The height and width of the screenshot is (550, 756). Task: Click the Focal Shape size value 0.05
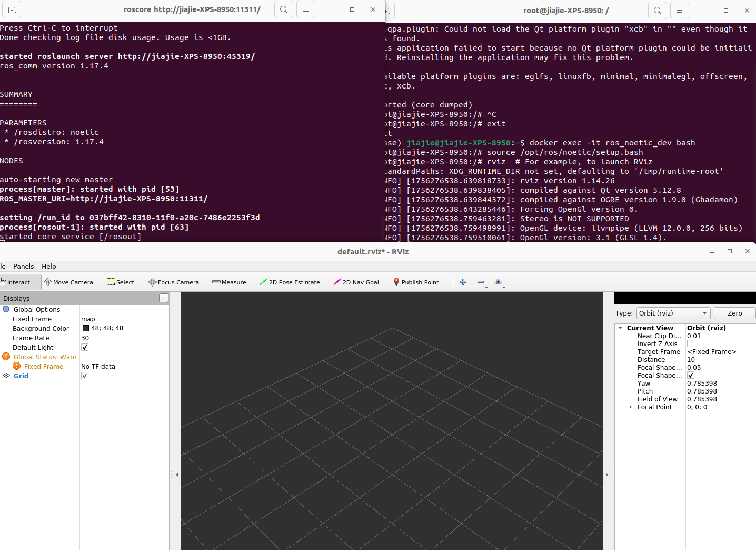click(694, 367)
